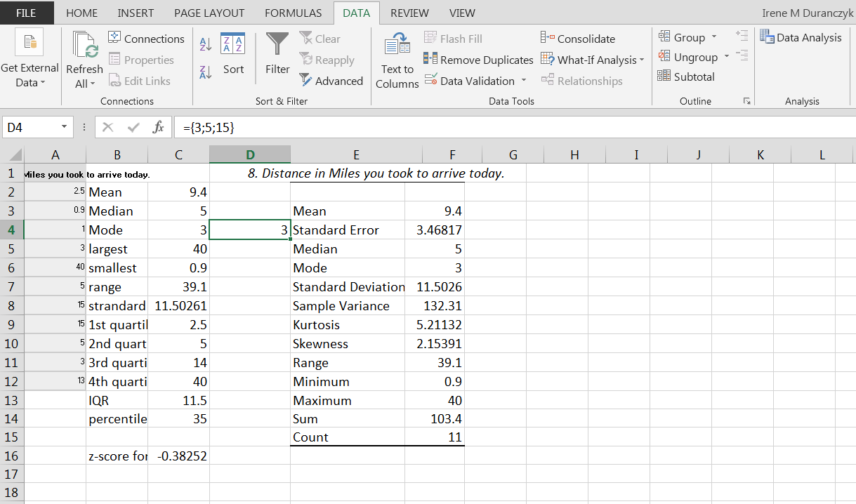Open the What-If Analysis menu
The width and height of the screenshot is (856, 504).
click(593, 60)
